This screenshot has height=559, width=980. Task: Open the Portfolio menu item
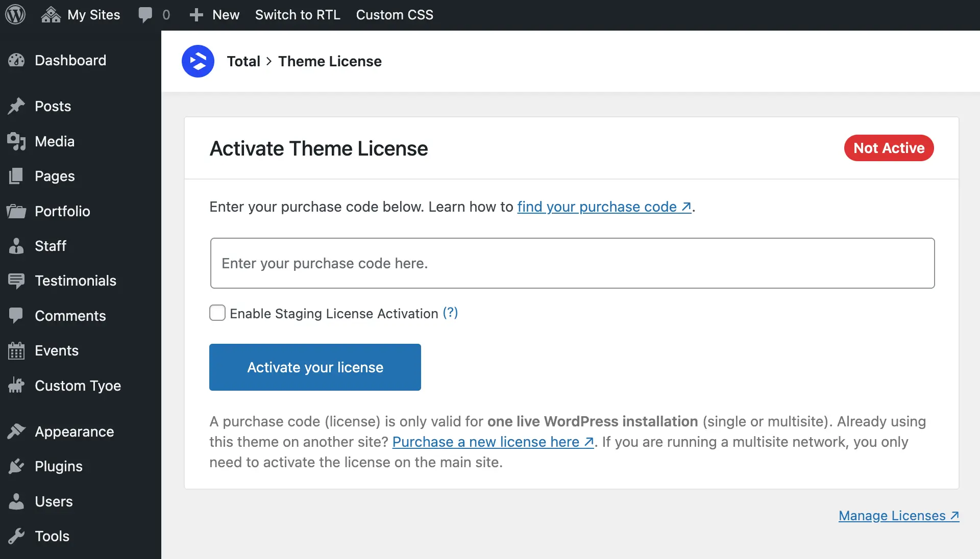click(x=62, y=211)
